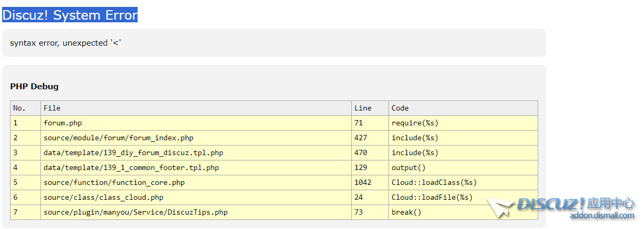Click row number 7 in the No. column
Viewport: 644px width, 229px height.
coord(26,212)
